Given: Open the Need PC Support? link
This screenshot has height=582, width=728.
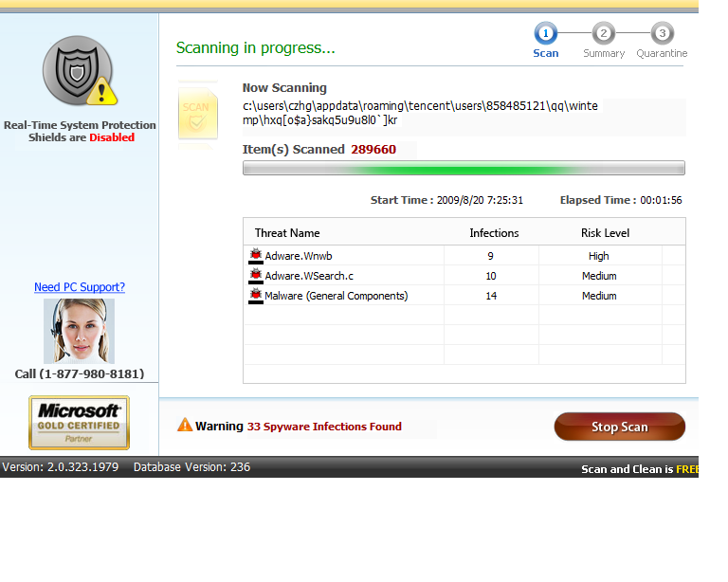Looking at the screenshot, I should pos(80,287).
